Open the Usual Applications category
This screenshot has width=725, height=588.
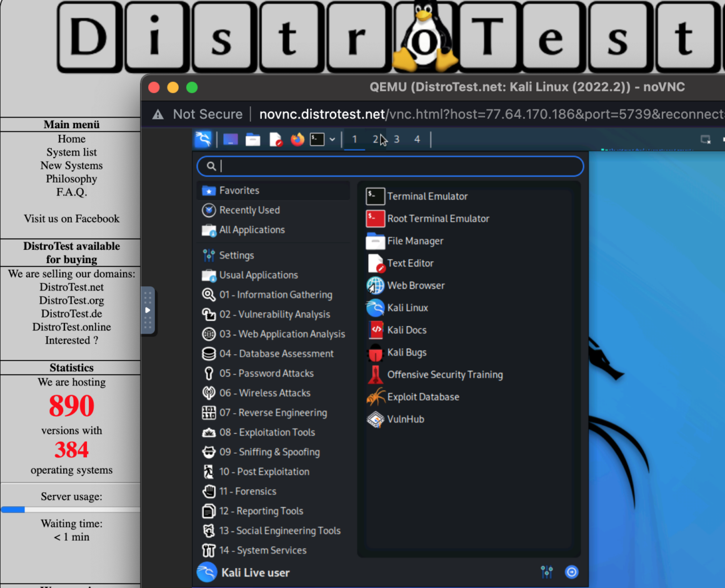point(273,275)
